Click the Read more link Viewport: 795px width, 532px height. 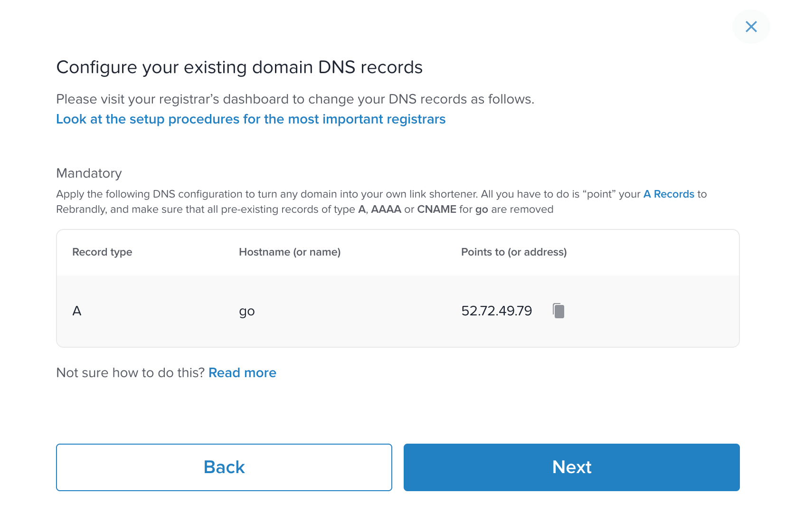click(x=242, y=373)
